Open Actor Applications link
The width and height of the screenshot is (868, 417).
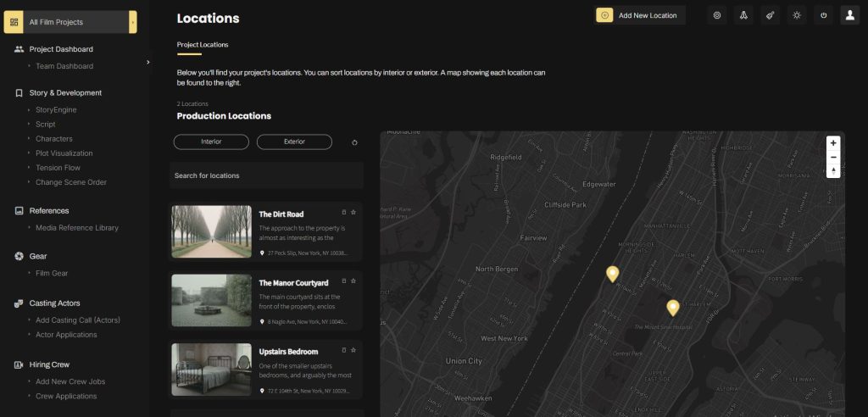(x=66, y=335)
